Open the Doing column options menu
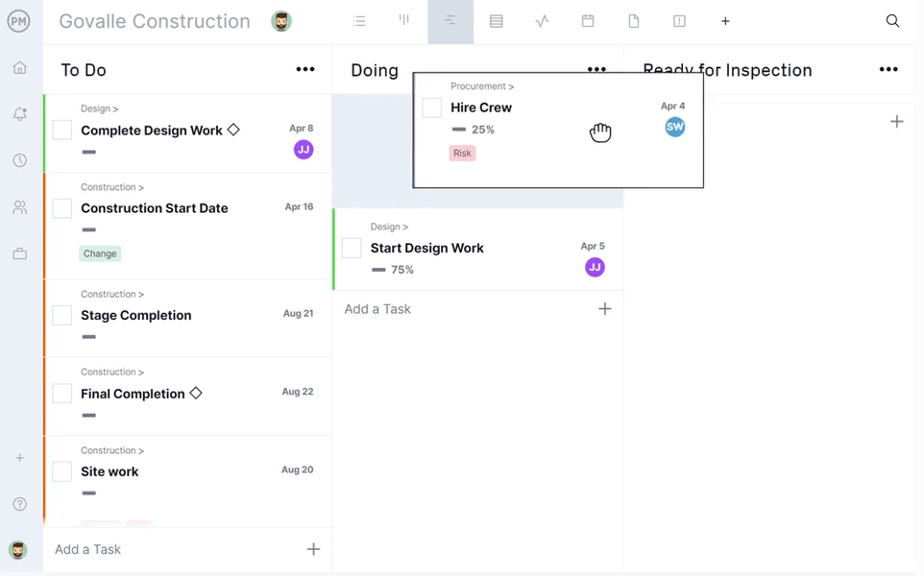This screenshot has width=924, height=576. 596,68
